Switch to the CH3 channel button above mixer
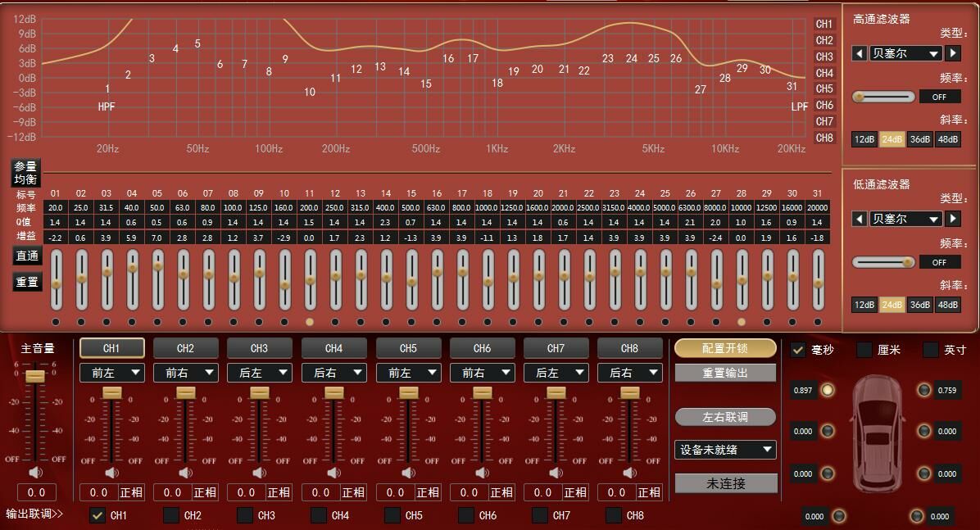Screen dimensions: 980x530 tap(259, 348)
